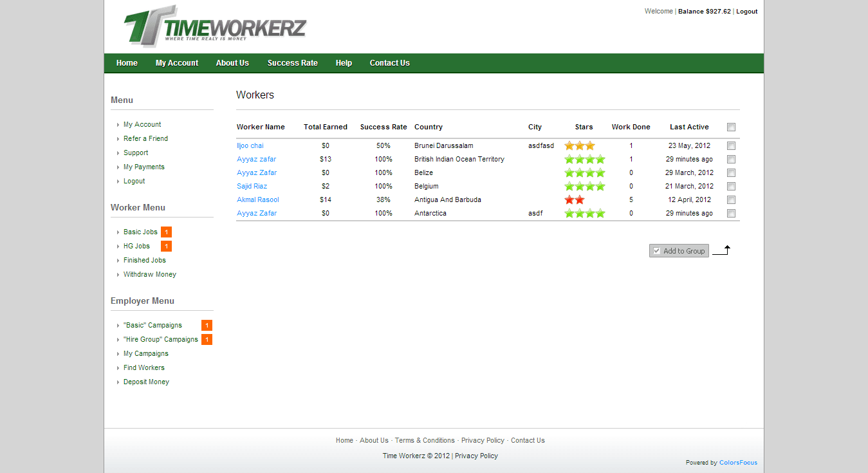Click the Work Done column header
This screenshot has height=473, width=868.
click(631, 127)
